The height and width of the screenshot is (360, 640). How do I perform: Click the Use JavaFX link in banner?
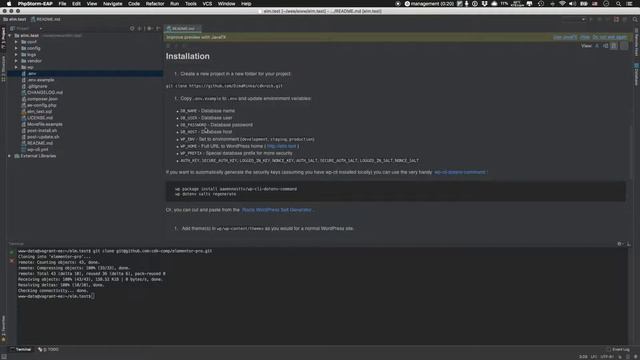point(565,37)
